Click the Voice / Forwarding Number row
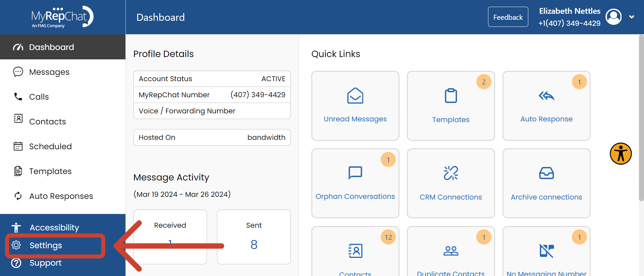This screenshot has width=644, height=276. click(x=212, y=111)
